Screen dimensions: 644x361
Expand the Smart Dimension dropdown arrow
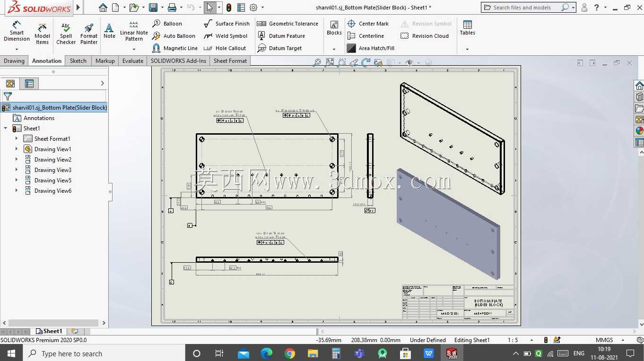point(17,49)
